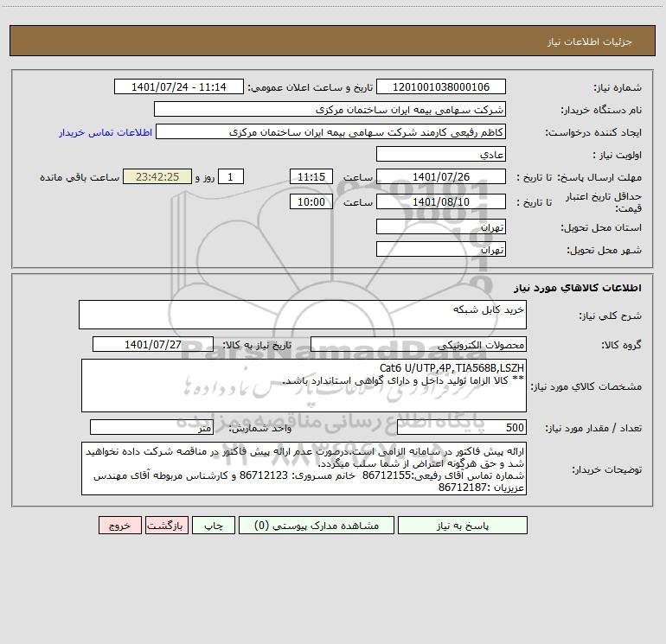Click announcement date field 1401/07/24 - 11:14
Viewport: 666px width, 644px height.
click(x=179, y=86)
